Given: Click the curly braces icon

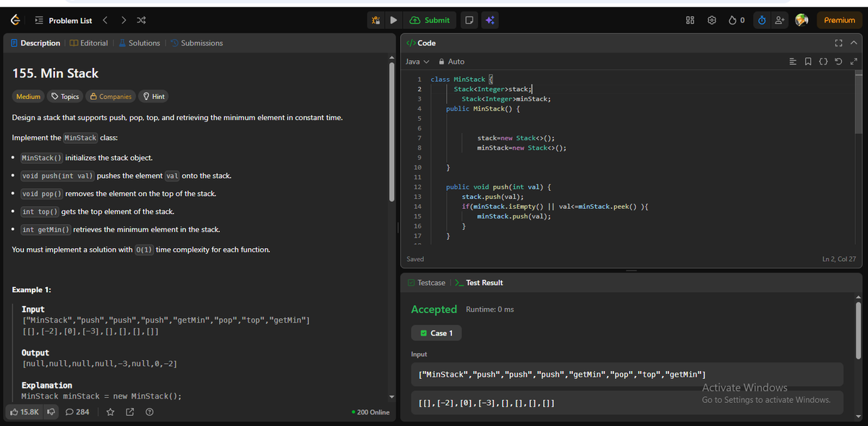Looking at the screenshot, I should (824, 61).
